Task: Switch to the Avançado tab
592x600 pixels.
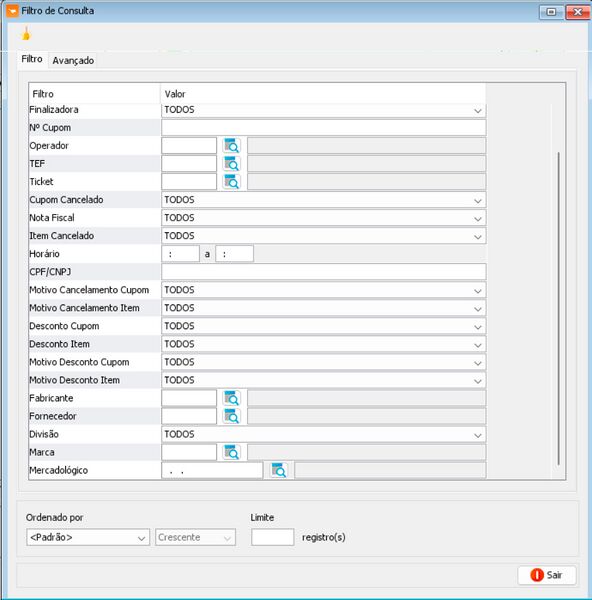Action: click(73, 60)
